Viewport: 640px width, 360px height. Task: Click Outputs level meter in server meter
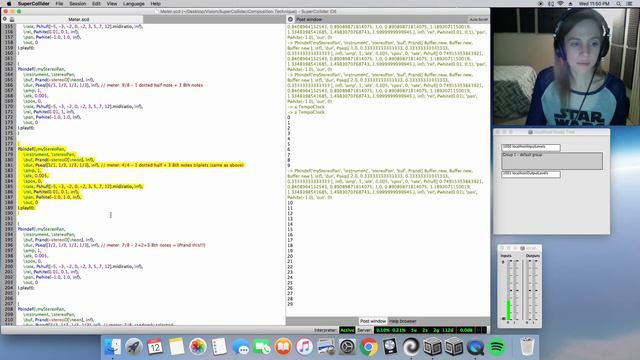click(533, 290)
